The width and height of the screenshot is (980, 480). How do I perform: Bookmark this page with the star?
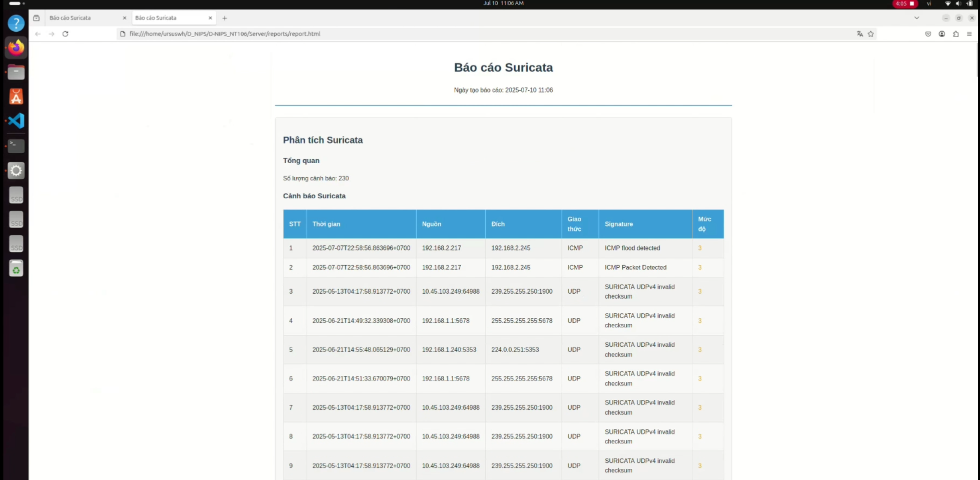tap(871, 34)
